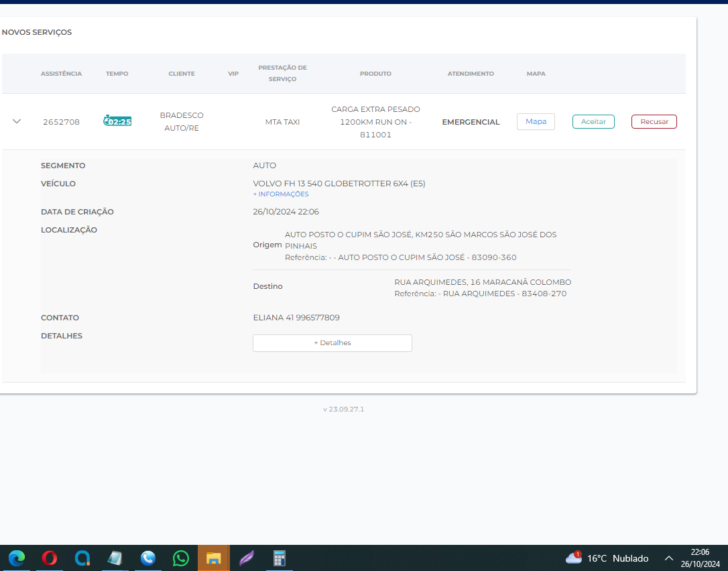Click the vehicle text VOLVO FH 13 540 GLOBETROTTER
Image resolution: width=728 pixels, height=571 pixels.
point(339,184)
